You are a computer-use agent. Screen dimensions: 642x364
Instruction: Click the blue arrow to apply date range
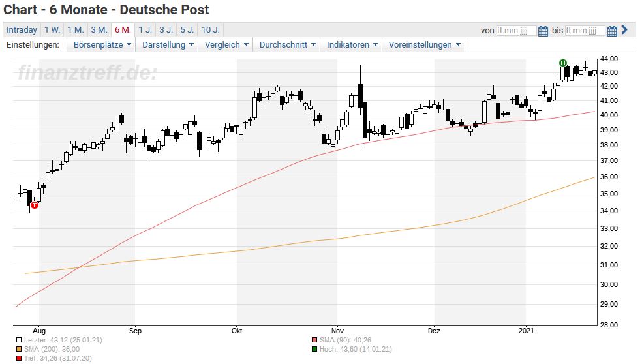click(624, 29)
